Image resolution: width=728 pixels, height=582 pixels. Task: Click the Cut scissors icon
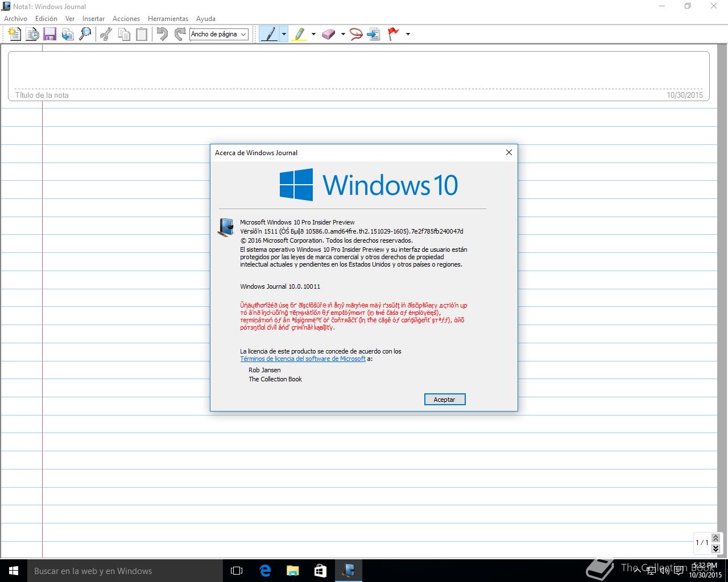(106, 34)
